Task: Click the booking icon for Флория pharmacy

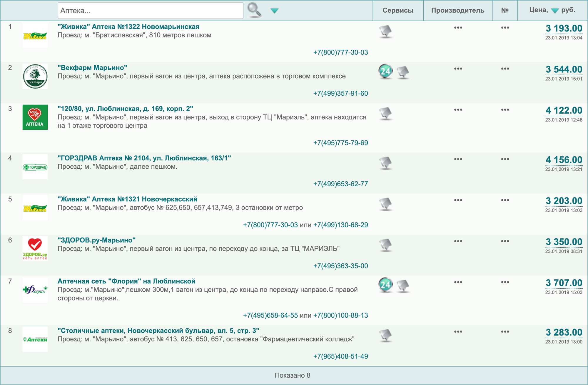Action: [403, 286]
